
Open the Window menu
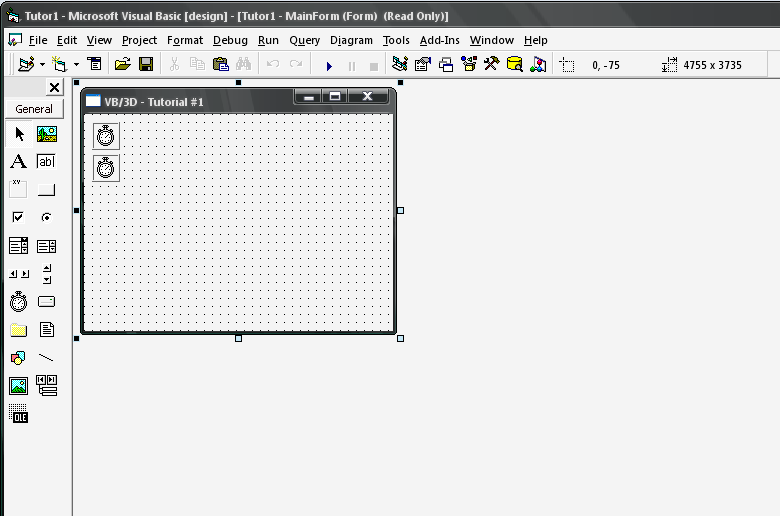coord(491,40)
